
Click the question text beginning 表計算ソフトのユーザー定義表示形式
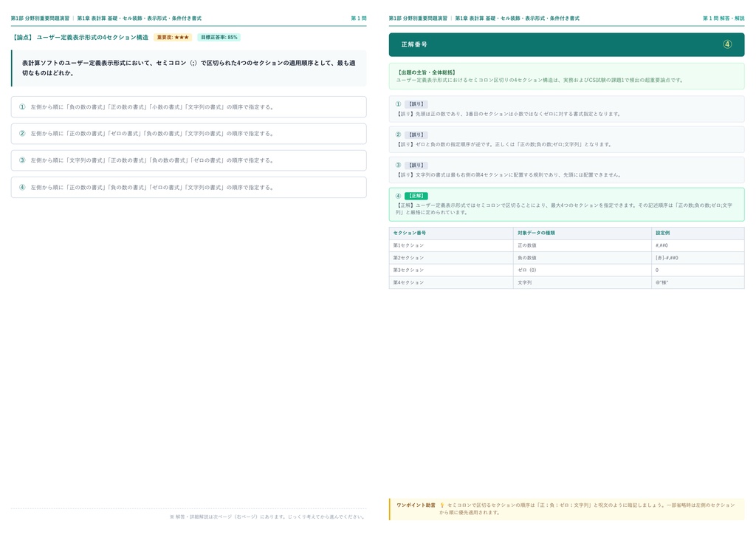pos(188,68)
